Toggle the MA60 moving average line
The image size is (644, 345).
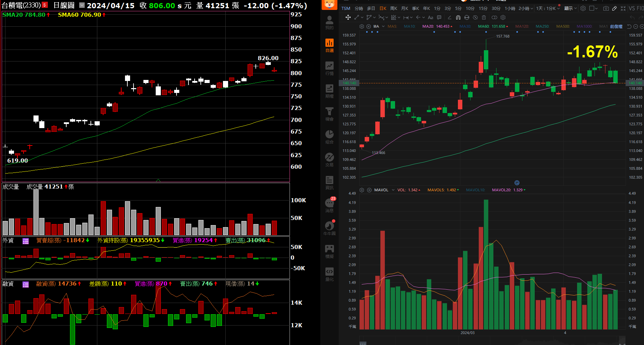(493, 26)
